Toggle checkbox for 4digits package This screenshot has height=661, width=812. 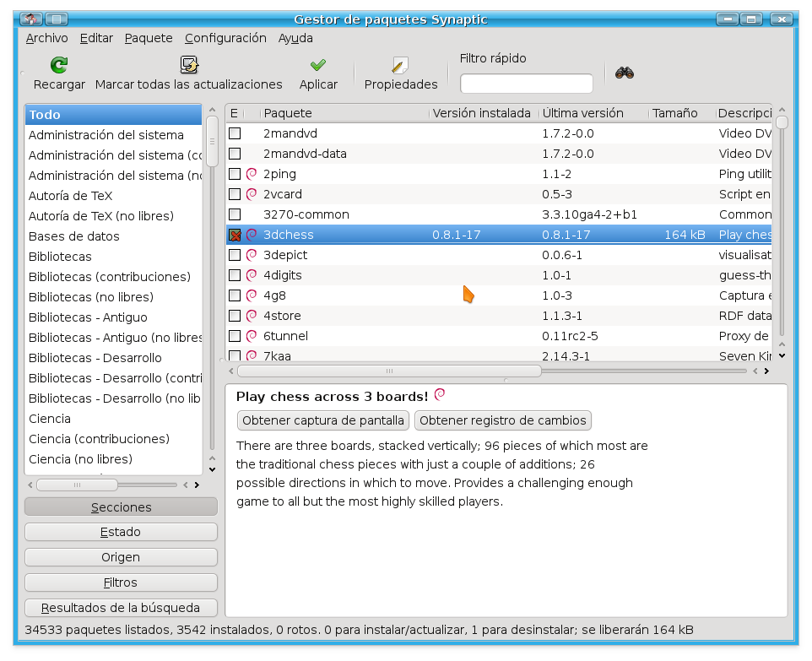point(235,275)
